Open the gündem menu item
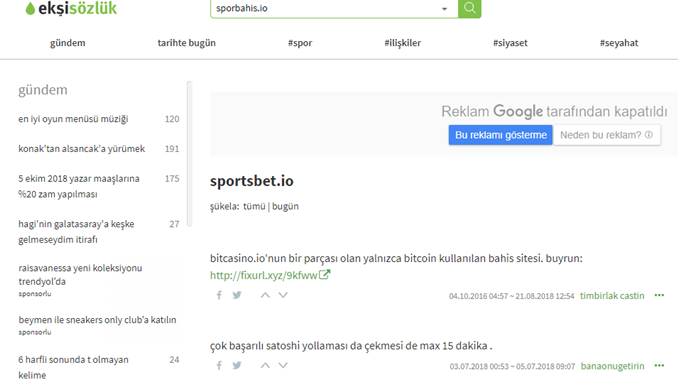 click(x=67, y=43)
